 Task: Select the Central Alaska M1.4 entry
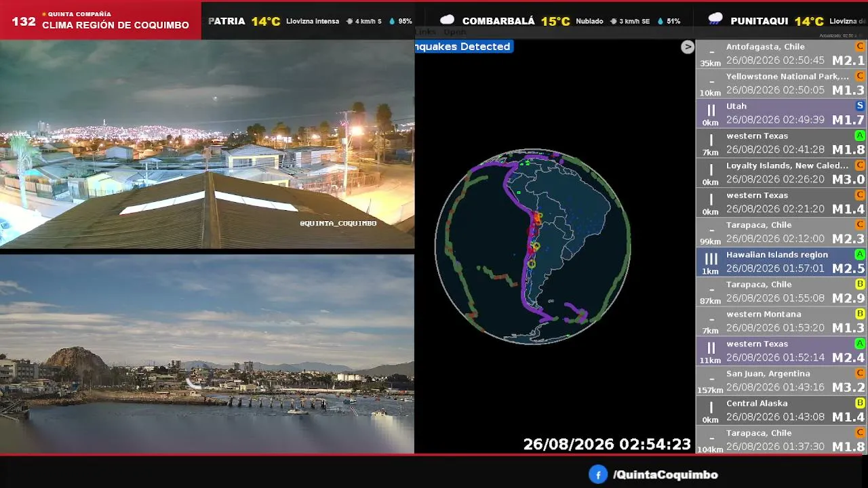coord(781,411)
